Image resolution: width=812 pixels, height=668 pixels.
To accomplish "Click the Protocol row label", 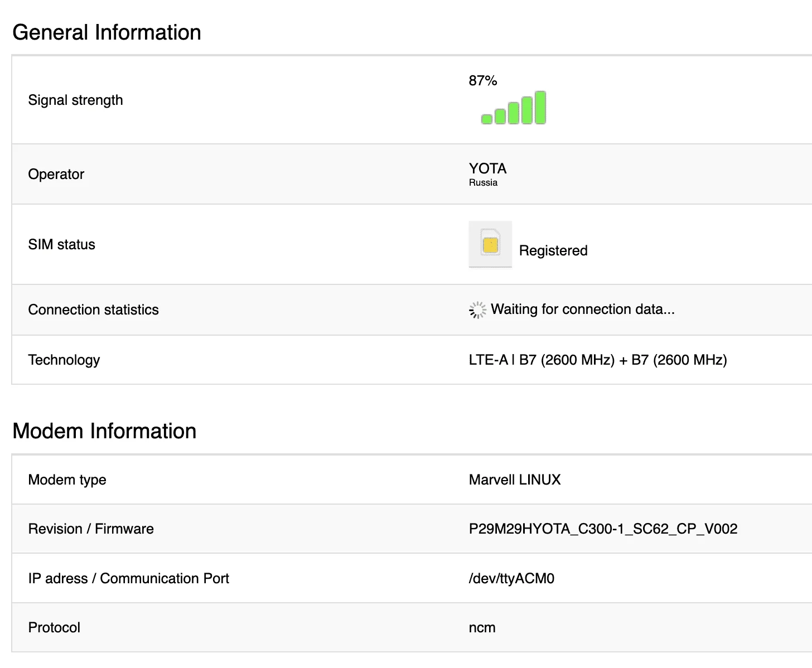I will tap(54, 628).
